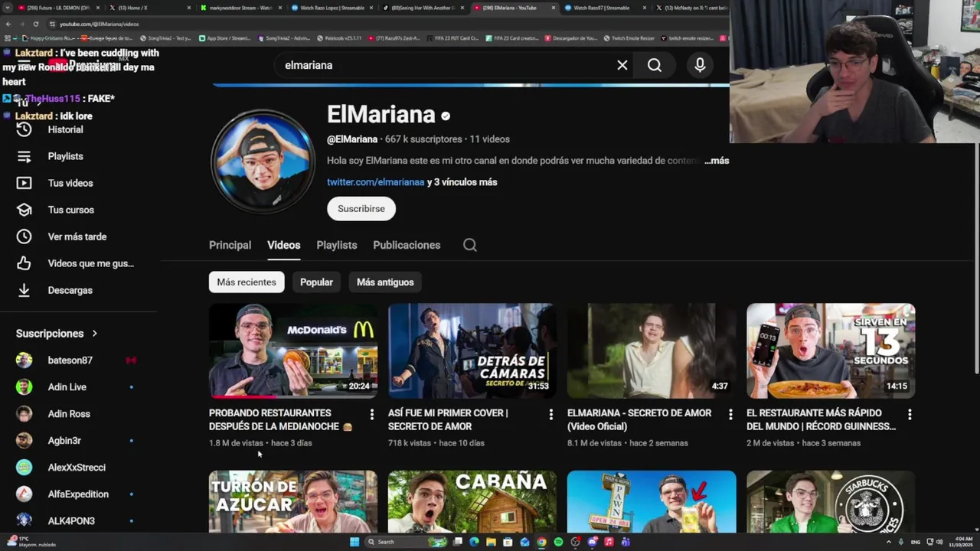Screen dimensions: 980x551
Task: Open Descargas in the sidebar
Action: click(70, 290)
